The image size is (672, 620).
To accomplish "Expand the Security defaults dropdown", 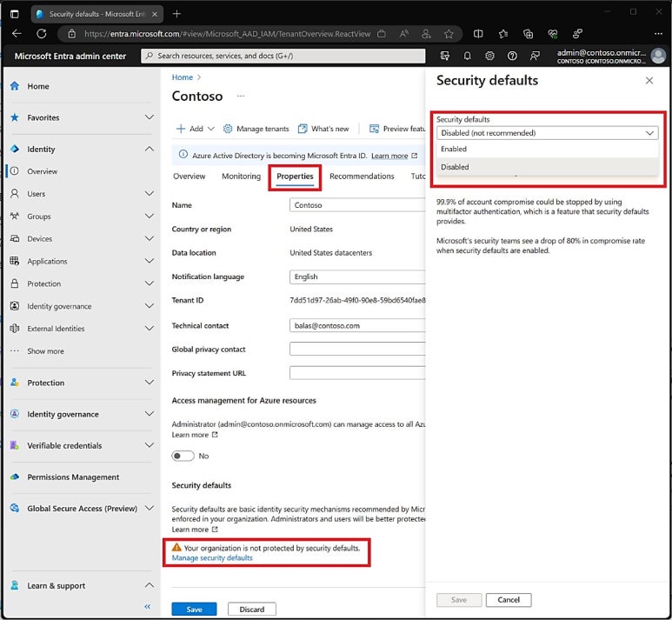I will click(547, 133).
